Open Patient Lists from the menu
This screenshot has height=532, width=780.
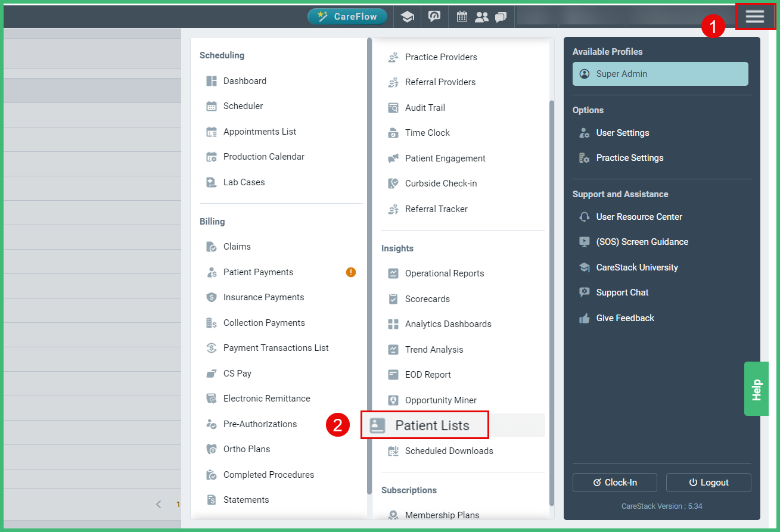click(425, 425)
